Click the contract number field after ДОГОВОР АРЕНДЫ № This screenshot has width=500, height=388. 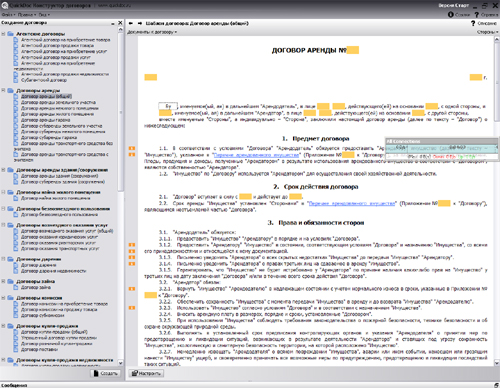353,50
